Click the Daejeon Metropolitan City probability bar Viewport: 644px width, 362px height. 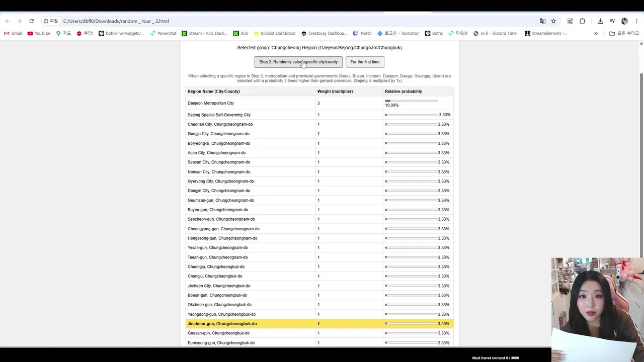(x=411, y=101)
